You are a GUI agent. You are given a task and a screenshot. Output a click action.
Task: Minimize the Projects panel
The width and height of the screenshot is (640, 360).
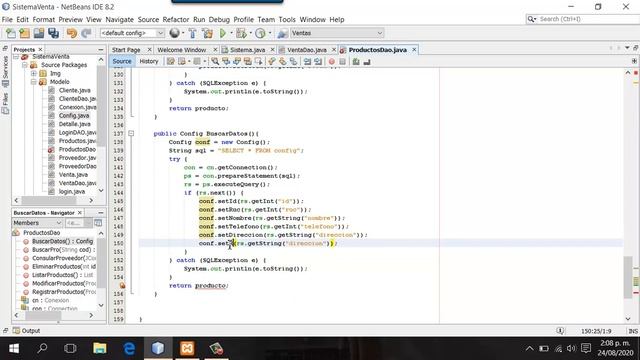100,49
